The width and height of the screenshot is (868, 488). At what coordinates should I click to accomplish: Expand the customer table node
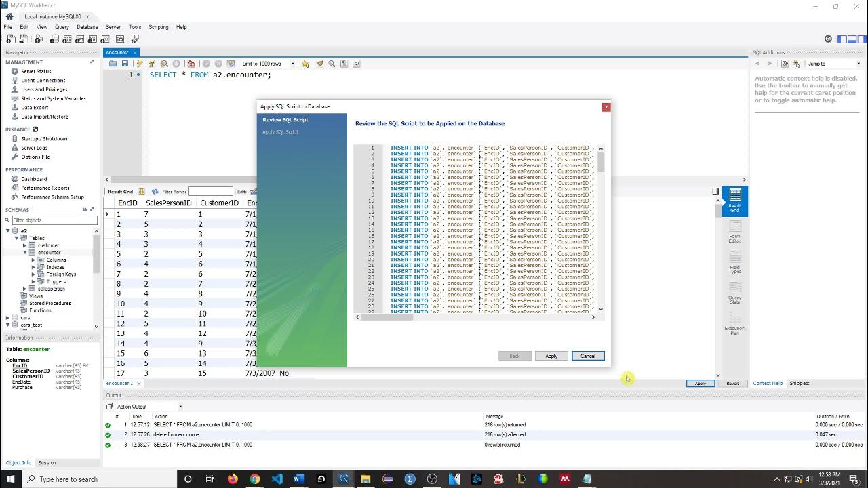click(25, 245)
